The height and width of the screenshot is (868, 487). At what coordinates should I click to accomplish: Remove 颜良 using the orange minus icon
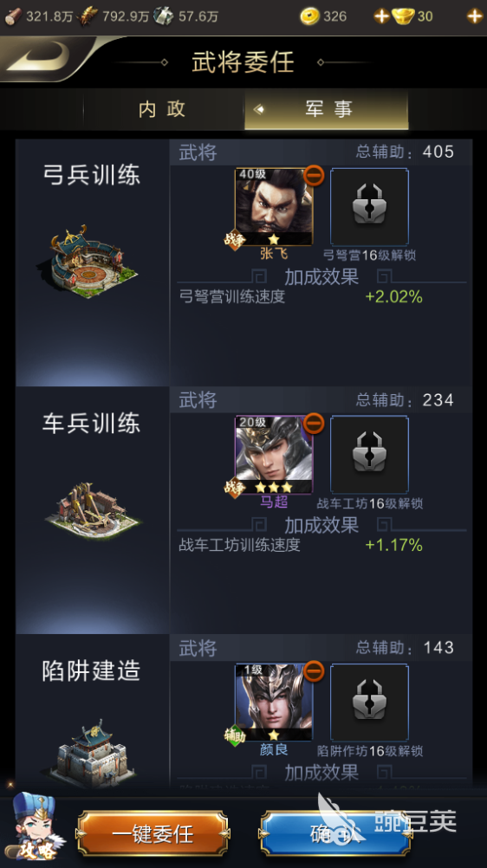pyautogui.click(x=314, y=671)
